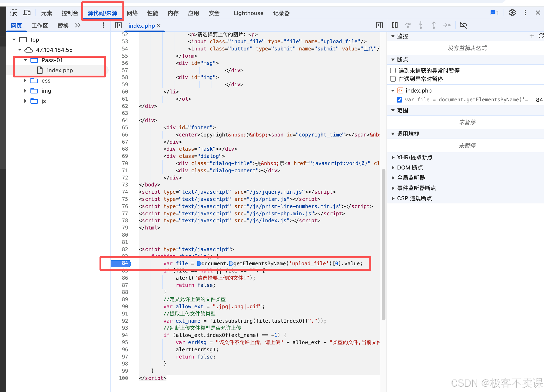This screenshot has width=544, height=392.
Task: Select the 源代码/来源 tab
Action: pyautogui.click(x=103, y=13)
